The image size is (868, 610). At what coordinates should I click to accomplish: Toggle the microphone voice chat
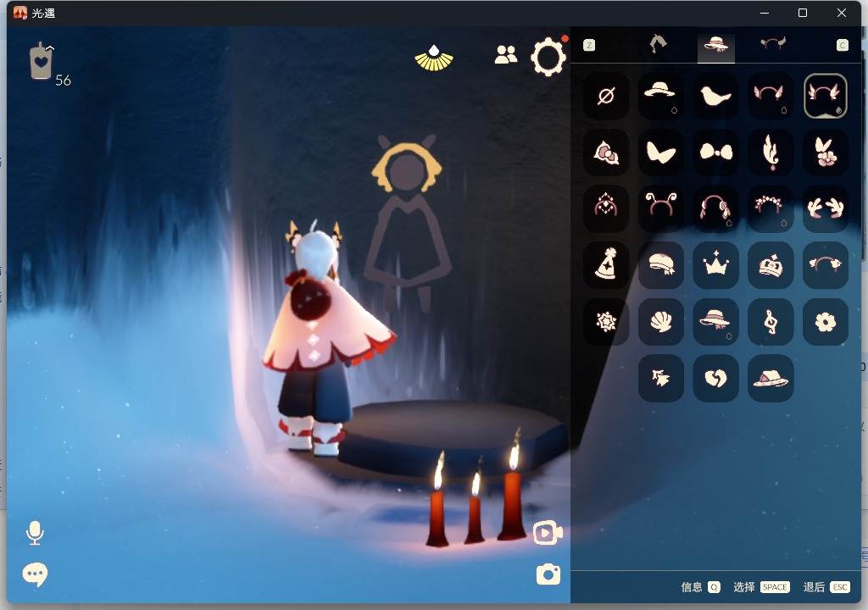click(x=35, y=533)
